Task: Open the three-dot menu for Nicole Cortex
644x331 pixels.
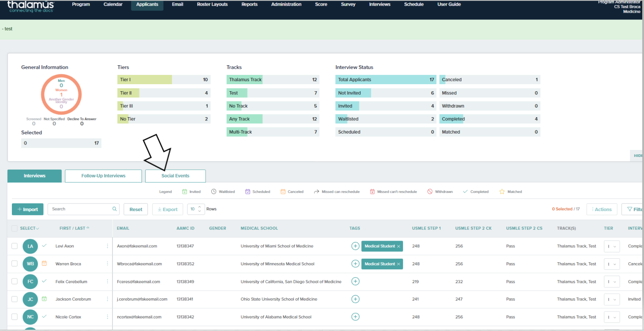Action: [x=107, y=316]
